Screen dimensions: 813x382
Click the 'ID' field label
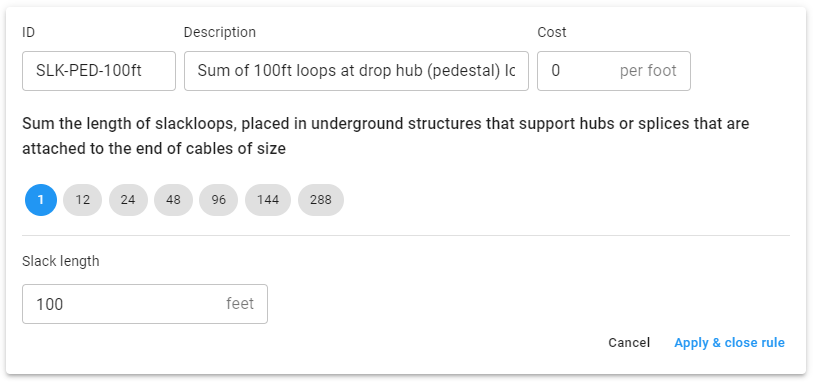coord(29,32)
